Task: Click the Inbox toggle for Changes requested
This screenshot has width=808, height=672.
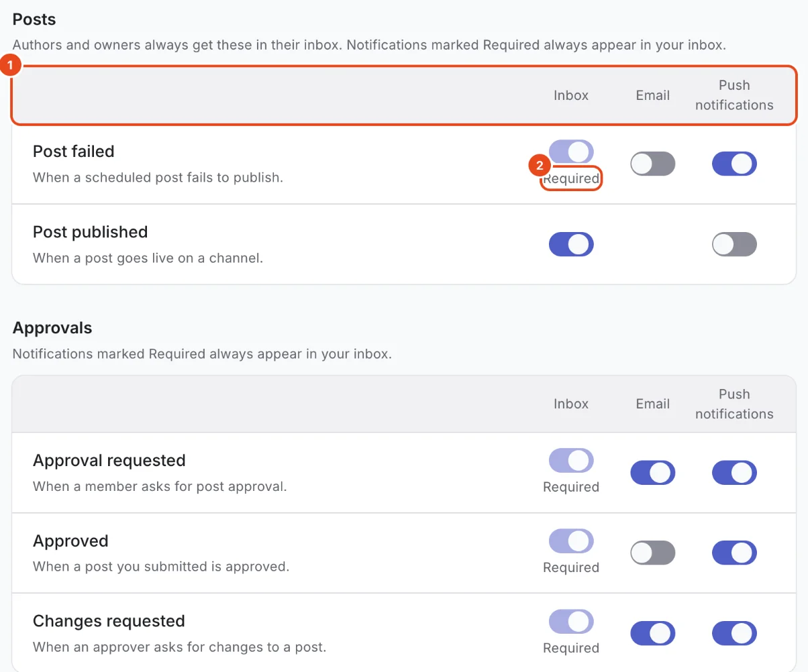Action: point(571,621)
